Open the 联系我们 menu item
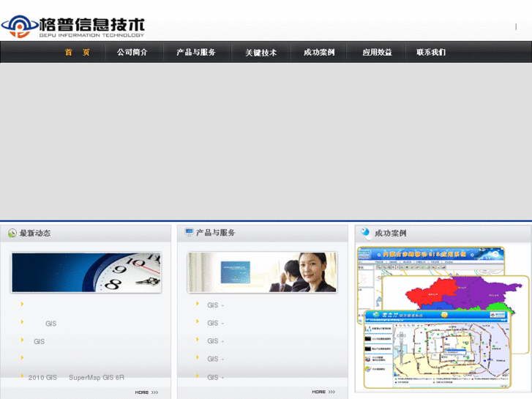The width and height of the screenshot is (532, 399). pos(431,52)
